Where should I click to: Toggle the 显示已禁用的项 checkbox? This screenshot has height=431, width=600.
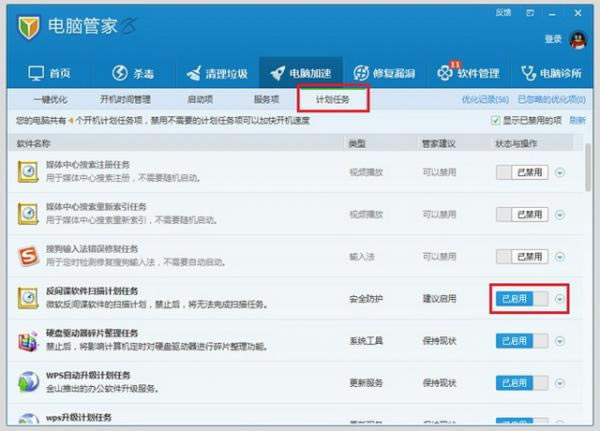(x=495, y=121)
